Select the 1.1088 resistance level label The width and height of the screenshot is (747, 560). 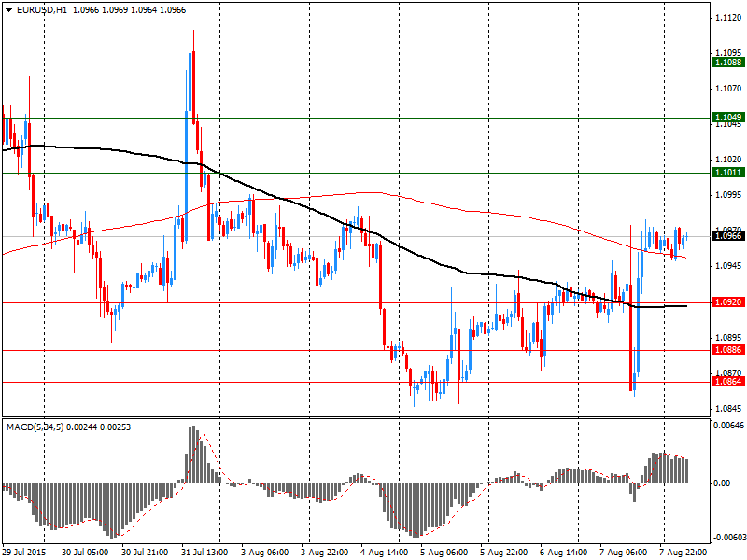pyautogui.click(x=728, y=63)
